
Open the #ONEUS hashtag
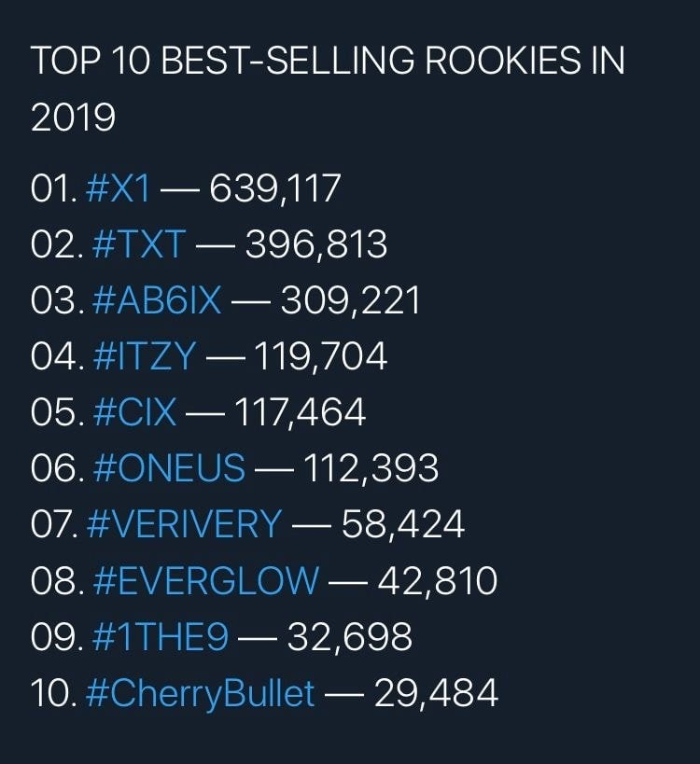[x=169, y=468]
